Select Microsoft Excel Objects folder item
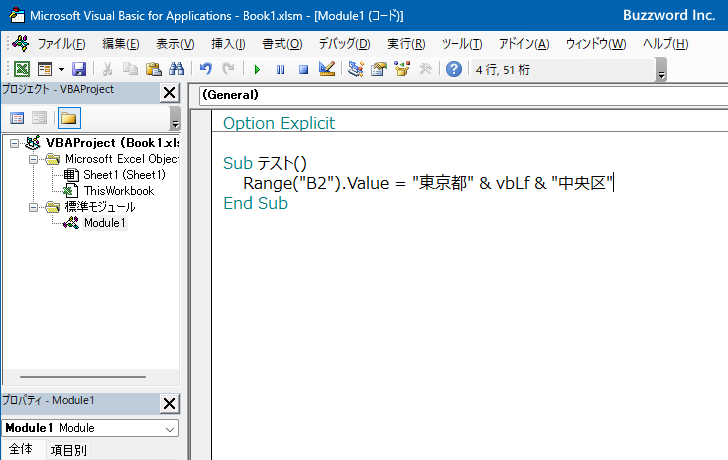Image resolution: width=728 pixels, height=460 pixels. (x=122, y=159)
